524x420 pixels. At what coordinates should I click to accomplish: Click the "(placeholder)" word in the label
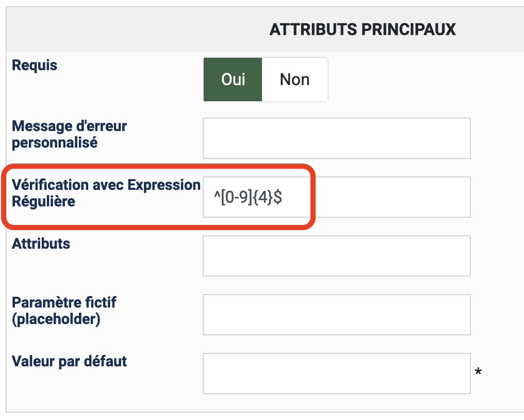56,319
